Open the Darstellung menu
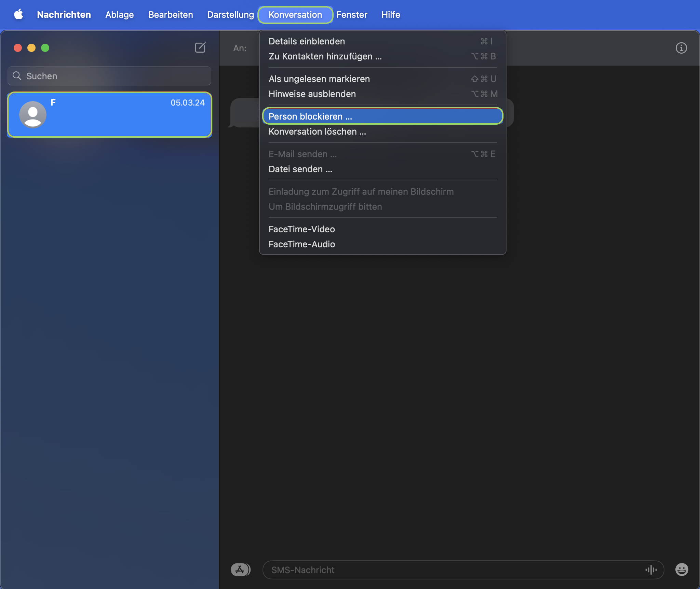The image size is (700, 589). click(x=230, y=15)
